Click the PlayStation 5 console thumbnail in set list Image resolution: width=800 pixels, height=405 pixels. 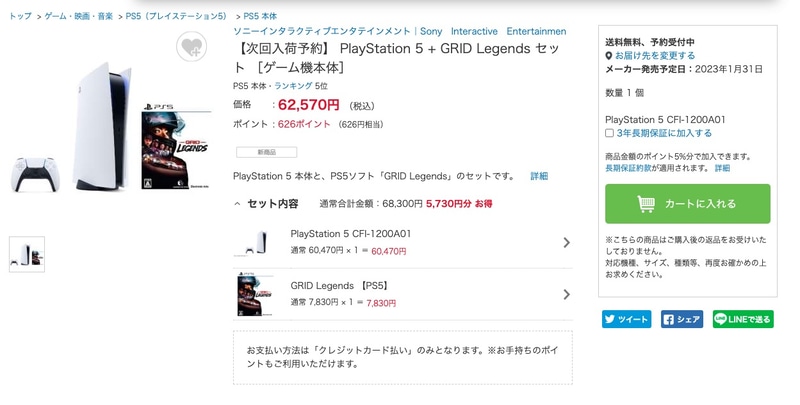click(255, 243)
